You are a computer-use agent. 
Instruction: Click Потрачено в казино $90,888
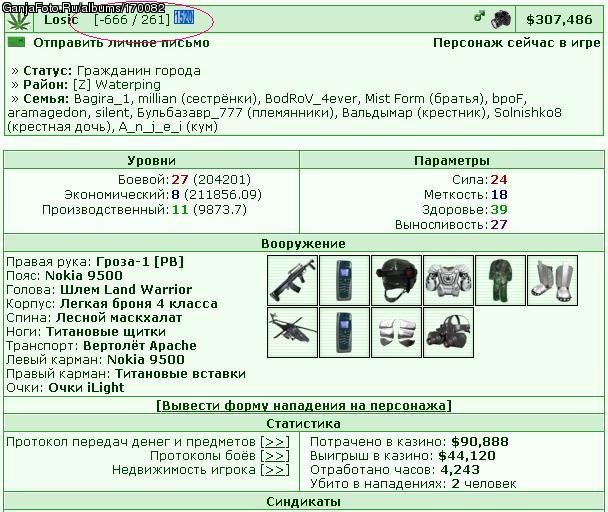(x=480, y=442)
